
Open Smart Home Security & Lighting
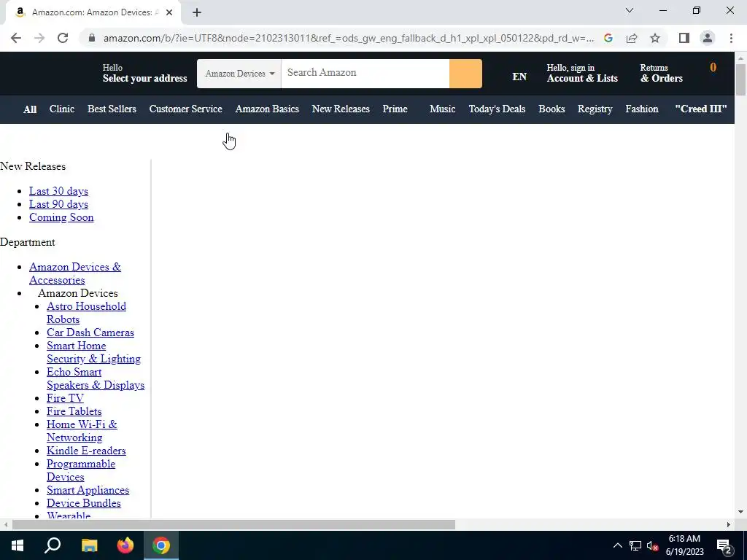click(93, 352)
